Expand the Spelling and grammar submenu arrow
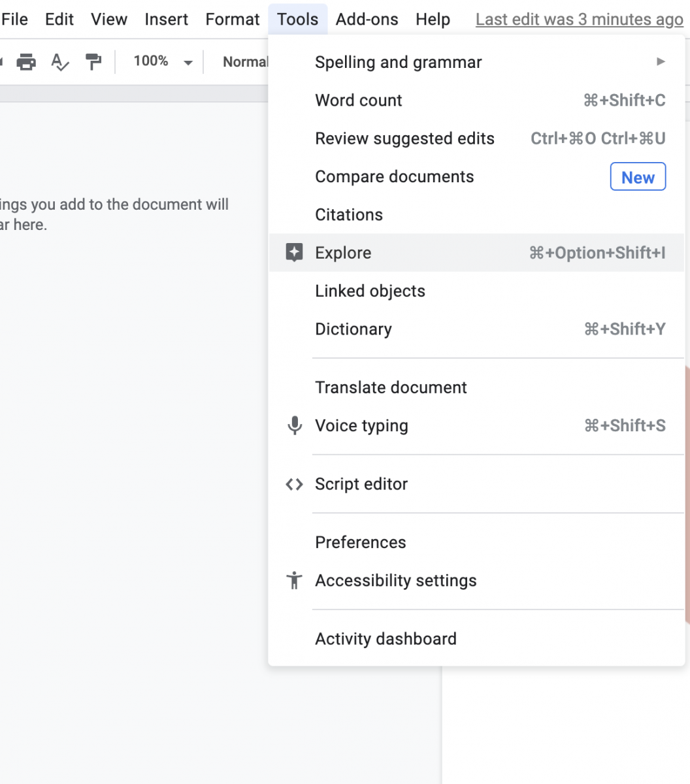690x784 pixels. point(661,62)
